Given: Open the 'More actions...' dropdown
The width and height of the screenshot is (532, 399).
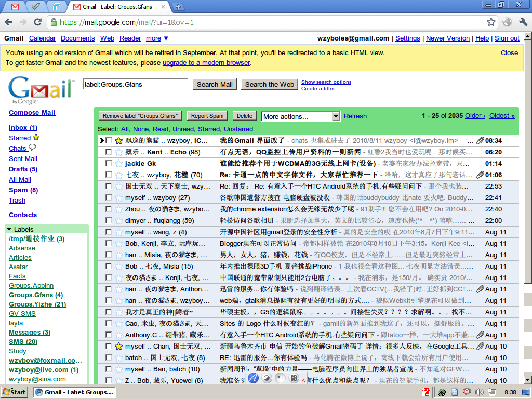Looking at the screenshot, I should (x=300, y=116).
